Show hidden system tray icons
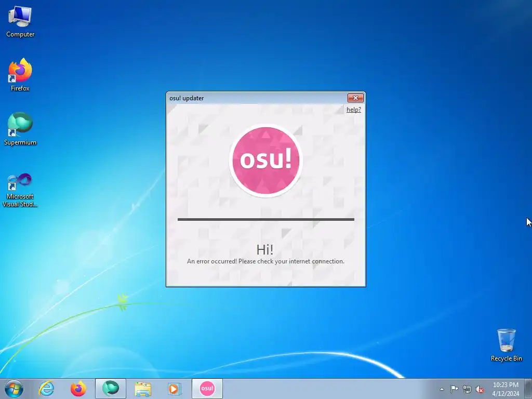Image resolution: width=532 pixels, height=399 pixels. pos(442,389)
